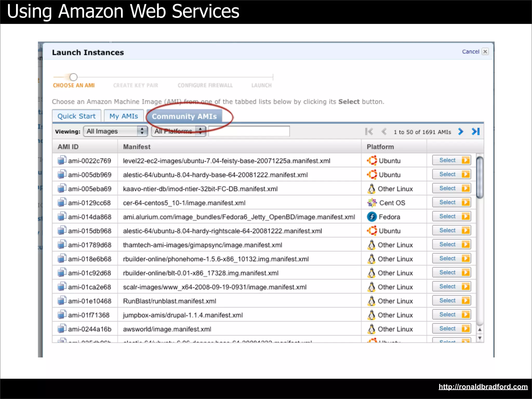Image resolution: width=532 pixels, height=399 pixels.
Task: Select the ami-015db968 rightscale image
Action: click(451, 230)
